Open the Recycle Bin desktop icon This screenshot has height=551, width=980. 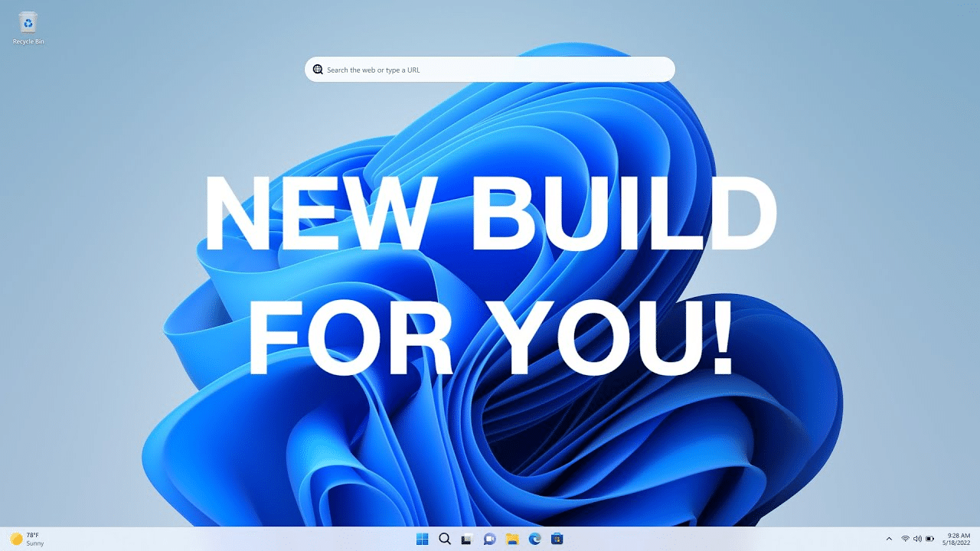click(x=28, y=28)
